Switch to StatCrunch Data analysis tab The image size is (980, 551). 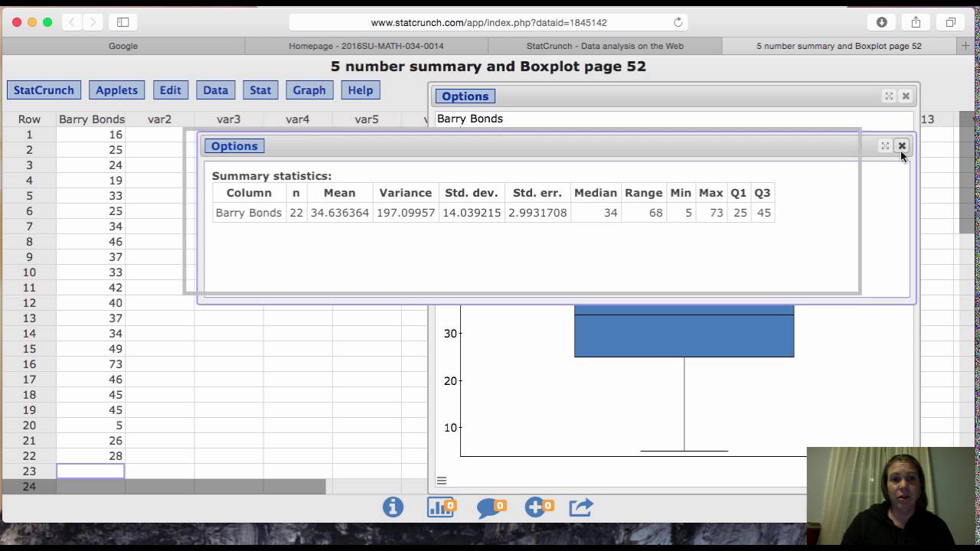pyautogui.click(x=605, y=46)
